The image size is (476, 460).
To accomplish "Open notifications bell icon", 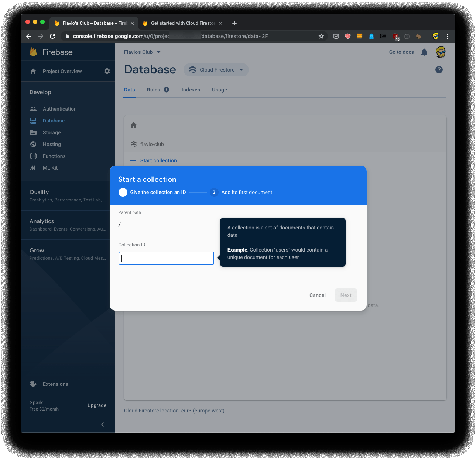I will pyautogui.click(x=424, y=52).
